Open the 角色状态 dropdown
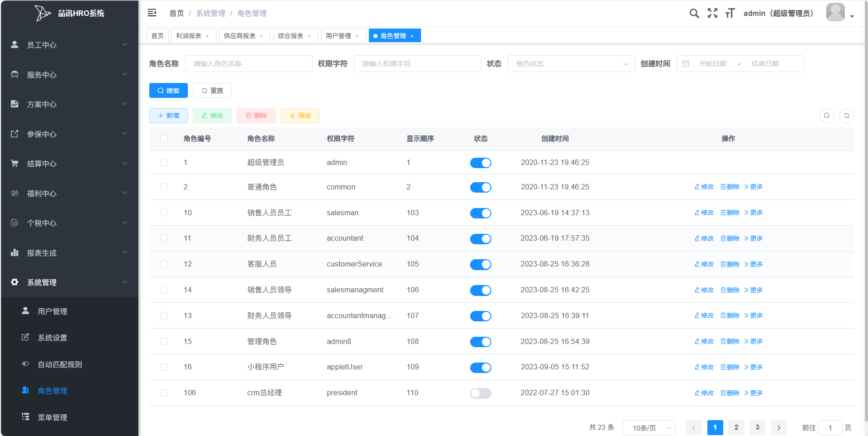This screenshot has width=868, height=436. click(571, 64)
